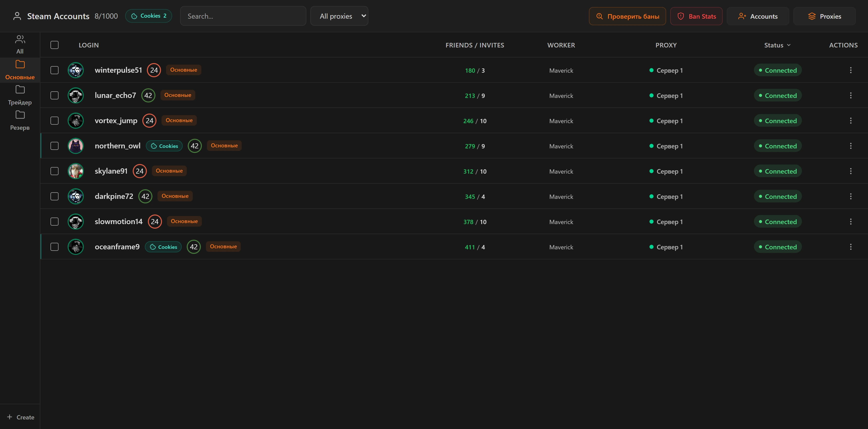The image size is (868, 429).
Task: Click the slowmotion14 login name
Action: pyautogui.click(x=119, y=221)
